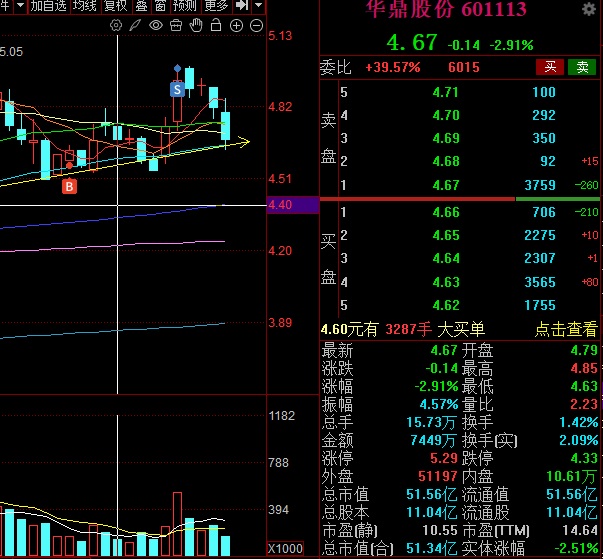Click 委差 value 6015
Viewport: 603px width, 559px height.
[x=464, y=68]
